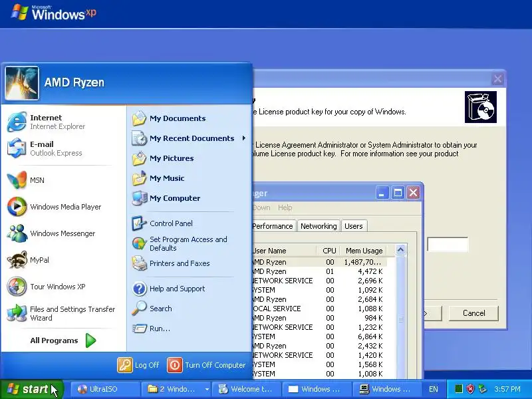Click the setup box-and-disc icon in dialog

pyautogui.click(x=481, y=107)
